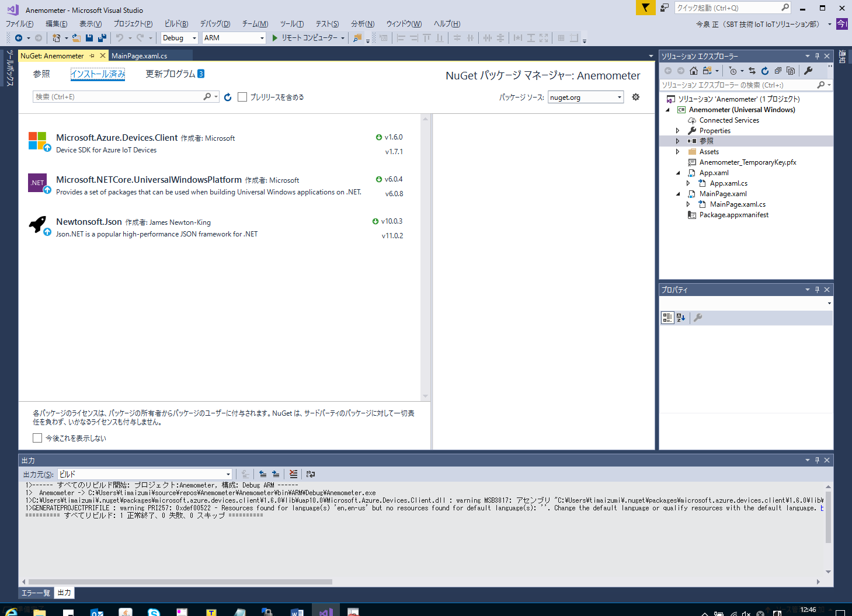Screen dimensions: 852x616
Task: Click the Navigate Backward toolbar arrow
Action: pos(19,38)
